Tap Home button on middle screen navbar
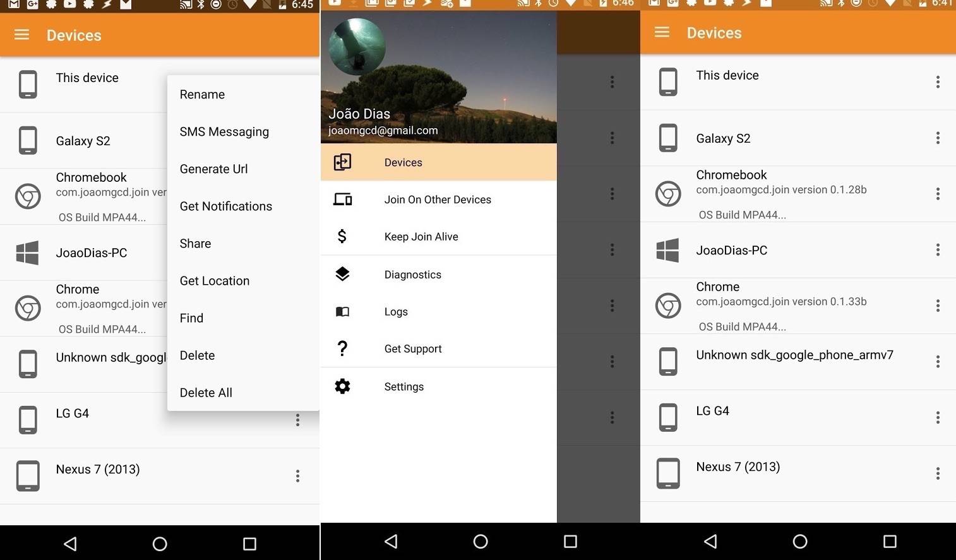956x560 pixels. [481, 541]
